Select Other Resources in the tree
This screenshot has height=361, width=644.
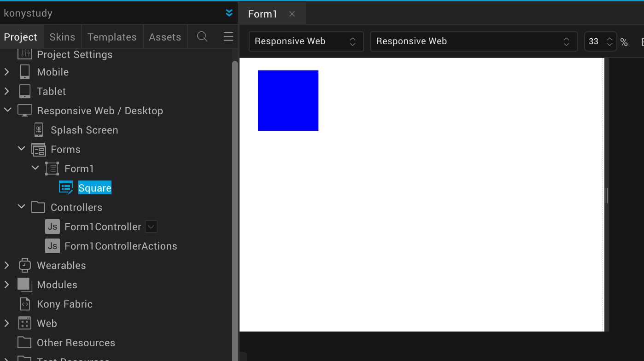click(76, 343)
